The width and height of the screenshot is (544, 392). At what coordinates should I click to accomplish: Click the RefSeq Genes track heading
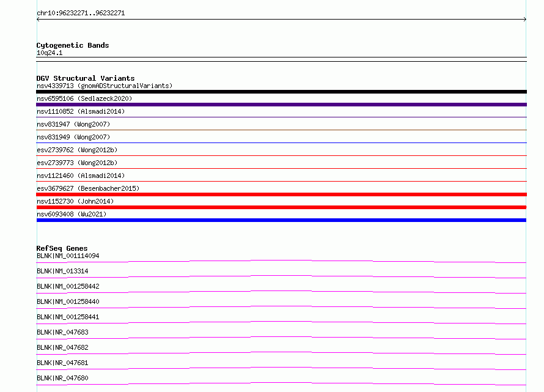tap(62, 248)
